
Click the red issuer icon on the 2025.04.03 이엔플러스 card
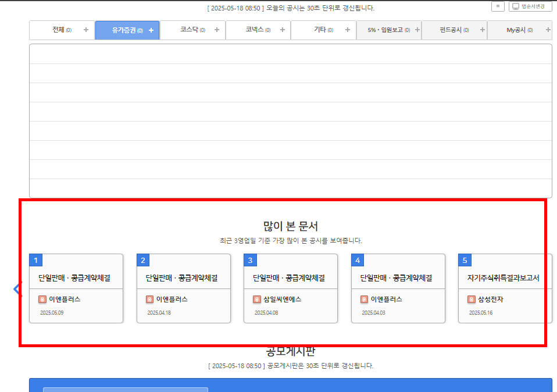point(363,300)
